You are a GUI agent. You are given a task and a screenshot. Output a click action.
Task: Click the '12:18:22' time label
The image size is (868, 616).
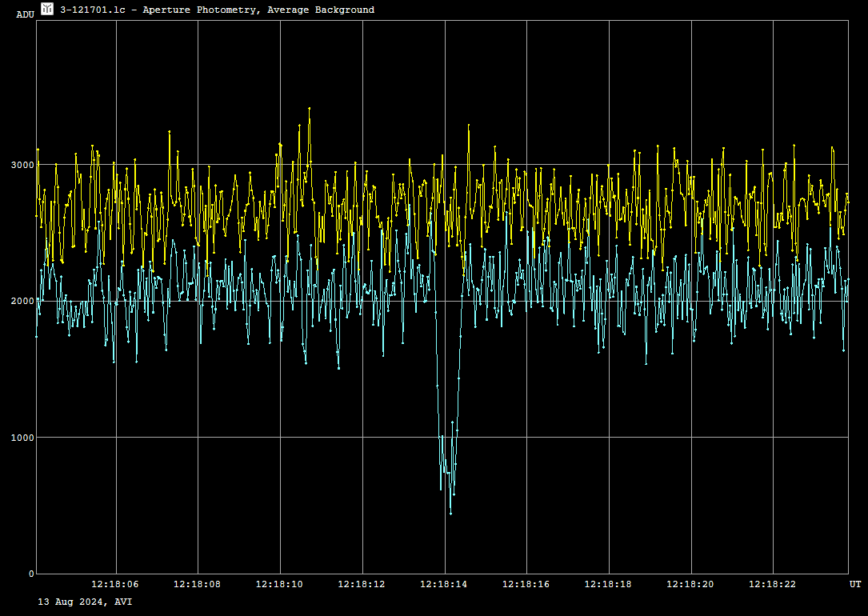773,585
